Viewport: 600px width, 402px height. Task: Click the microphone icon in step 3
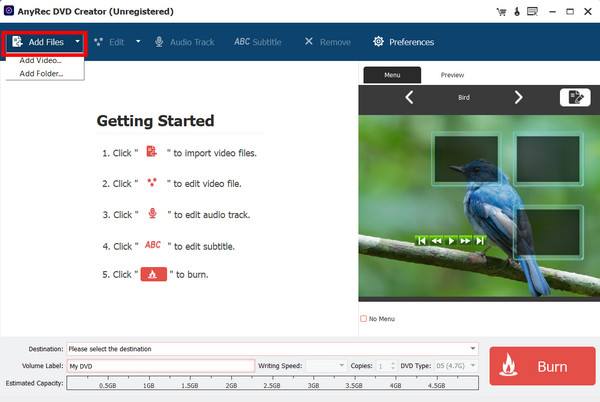click(x=152, y=213)
